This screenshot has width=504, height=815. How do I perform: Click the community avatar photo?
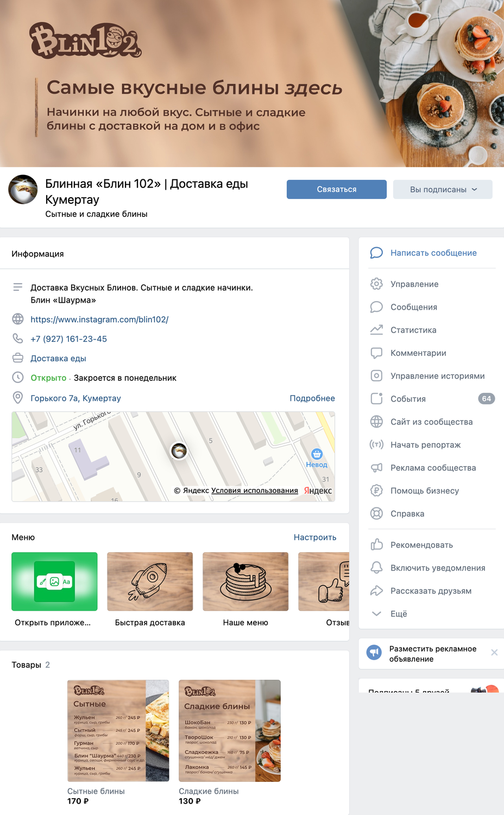[x=23, y=190]
